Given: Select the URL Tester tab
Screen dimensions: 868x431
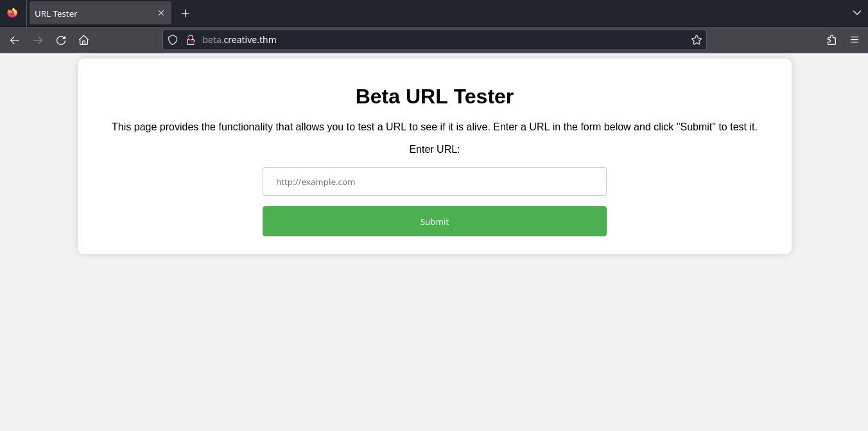Looking at the screenshot, I should tap(90, 13).
